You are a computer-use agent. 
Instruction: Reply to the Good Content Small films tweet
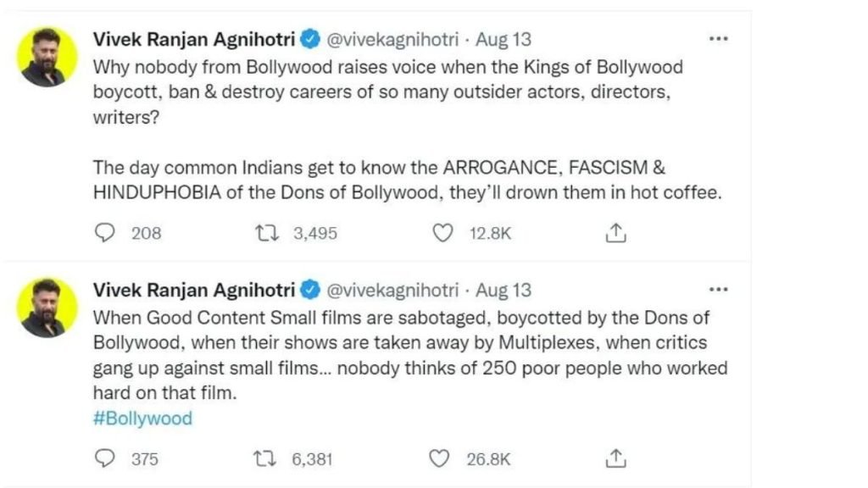tap(105, 459)
